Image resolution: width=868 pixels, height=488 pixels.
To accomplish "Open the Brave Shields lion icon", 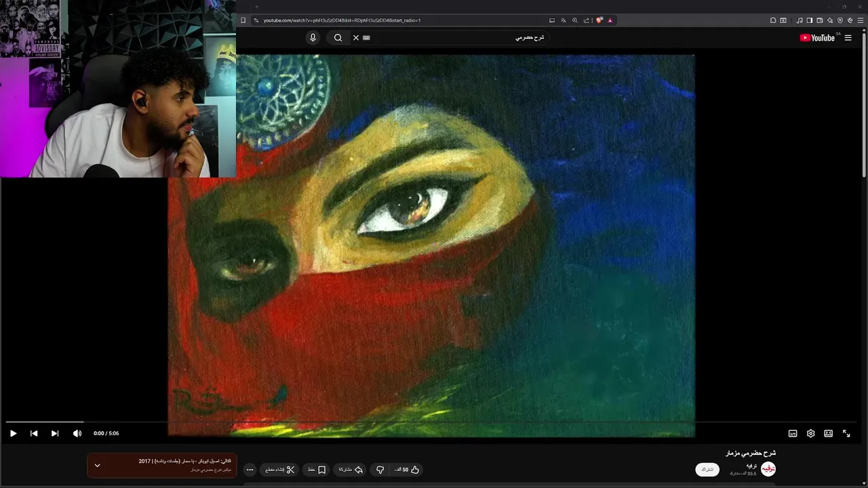I will 599,20.
